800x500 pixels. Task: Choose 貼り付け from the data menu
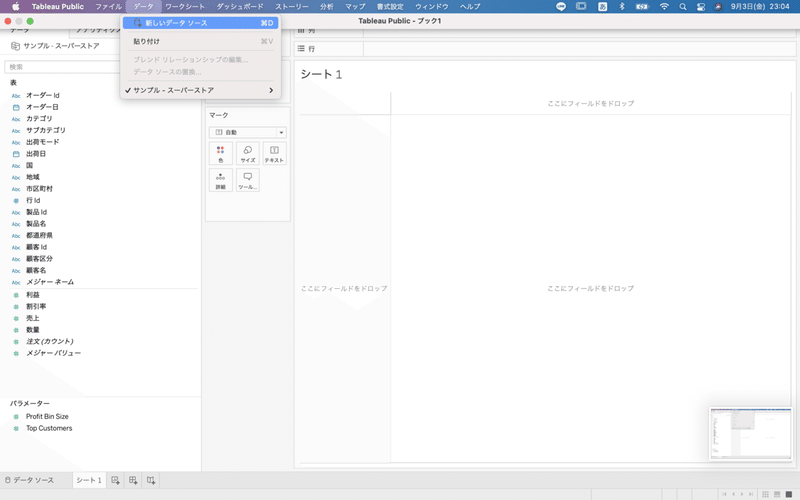click(x=201, y=41)
